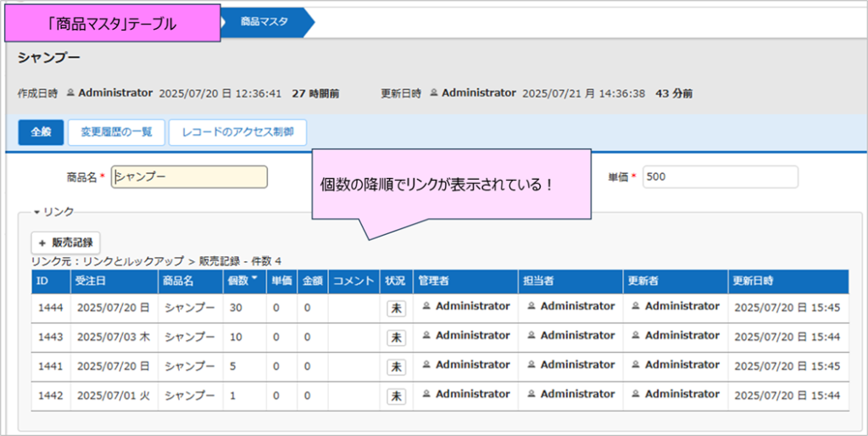The width and height of the screenshot is (868, 436).
Task: Click 受注日 2025/07/20 in row 1444
Action: tap(114, 308)
